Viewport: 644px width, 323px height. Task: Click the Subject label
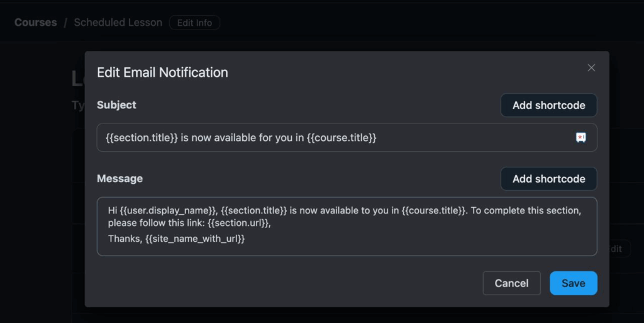coord(116,105)
